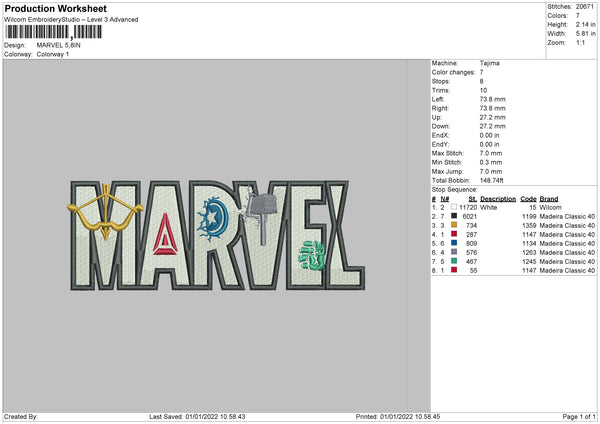Select the red swatch in stop 8
Viewport: 600px width, 424px height.
coord(454,270)
